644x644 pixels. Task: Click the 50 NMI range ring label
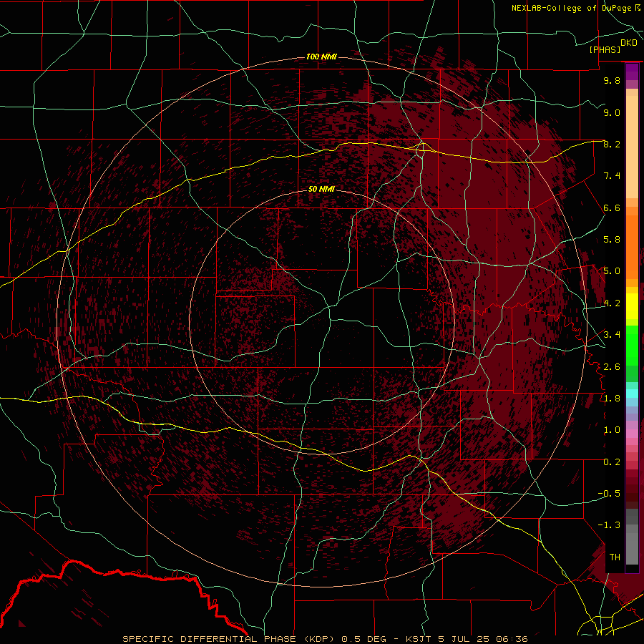[321, 189]
